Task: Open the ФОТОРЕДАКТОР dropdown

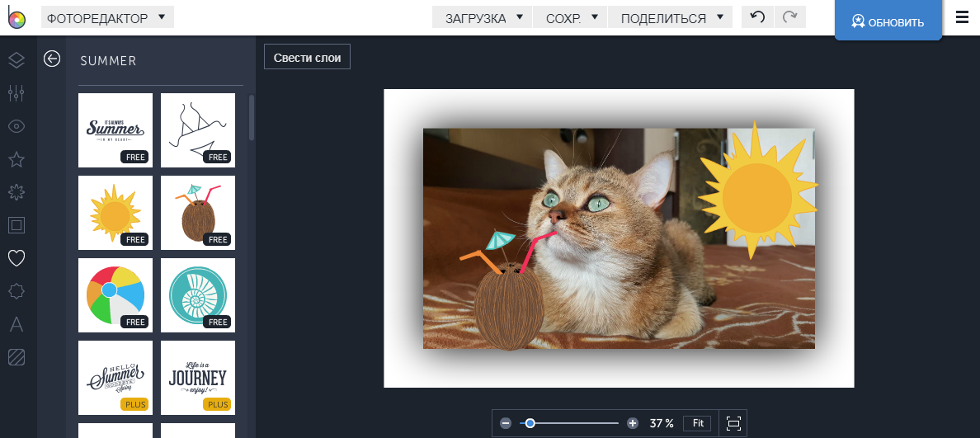Action: click(x=107, y=17)
